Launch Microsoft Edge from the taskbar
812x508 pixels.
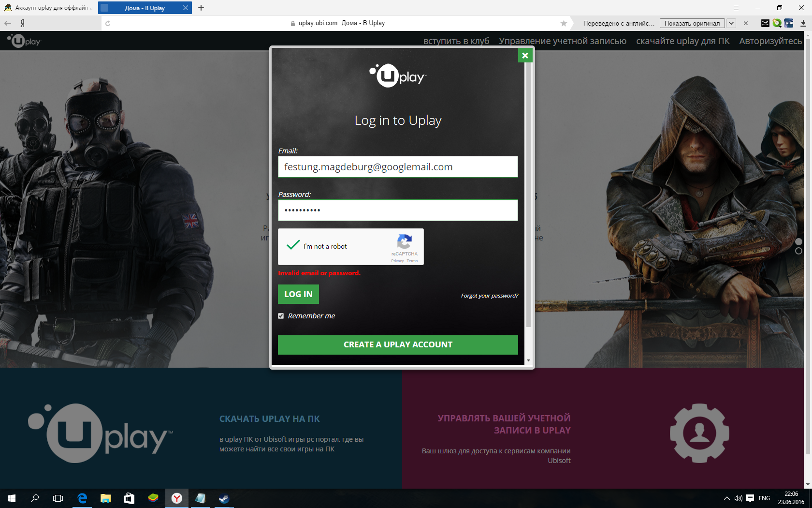[x=82, y=498]
